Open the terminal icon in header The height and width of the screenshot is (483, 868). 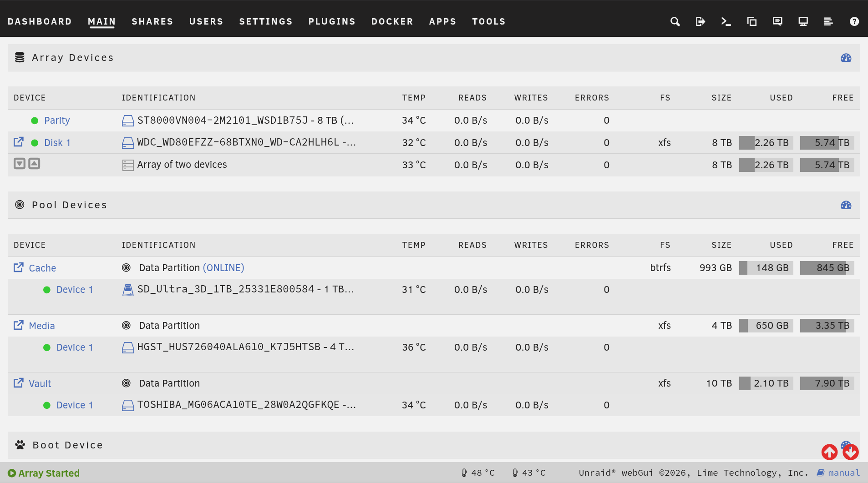[x=726, y=21]
